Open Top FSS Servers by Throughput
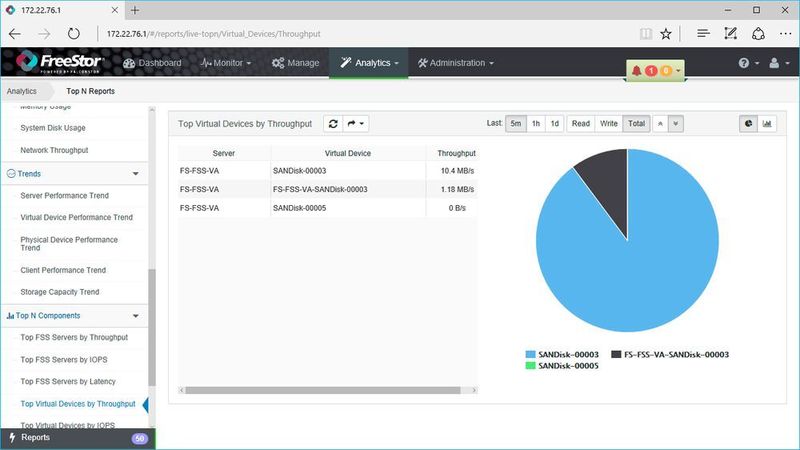 tap(74, 337)
